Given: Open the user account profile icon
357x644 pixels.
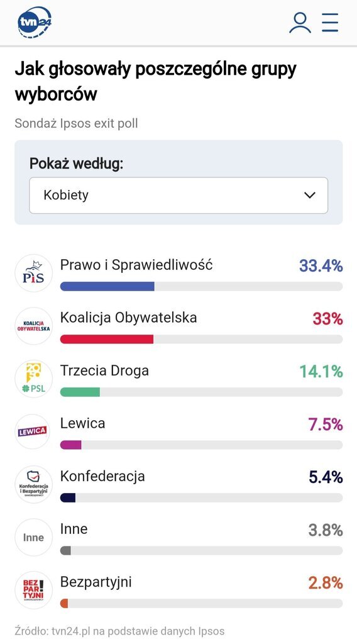Looking at the screenshot, I should click(300, 23).
